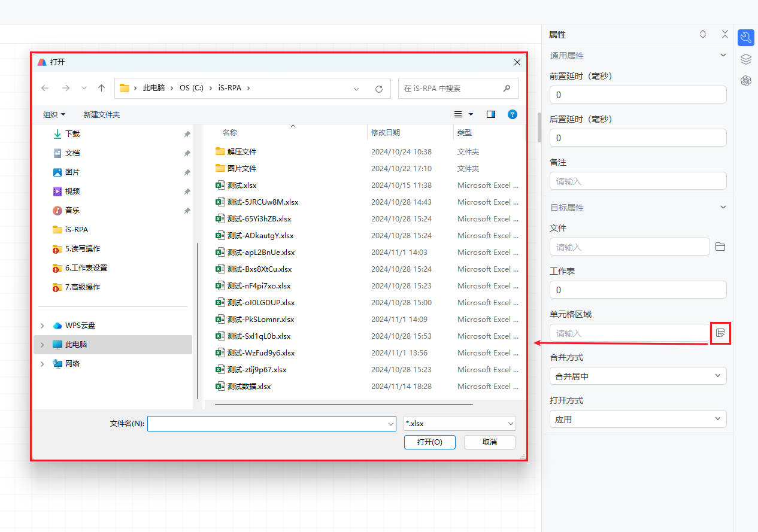The width and height of the screenshot is (758, 532).
Task: Click the AI assistant icon in right sidebar
Action: [x=745, y=81]
